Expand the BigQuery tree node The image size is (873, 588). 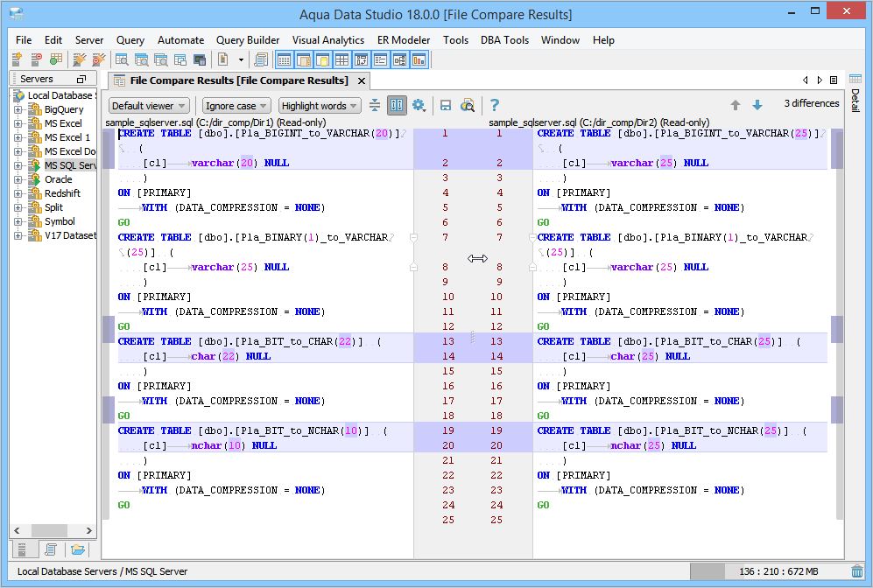[x=18, y=109]
